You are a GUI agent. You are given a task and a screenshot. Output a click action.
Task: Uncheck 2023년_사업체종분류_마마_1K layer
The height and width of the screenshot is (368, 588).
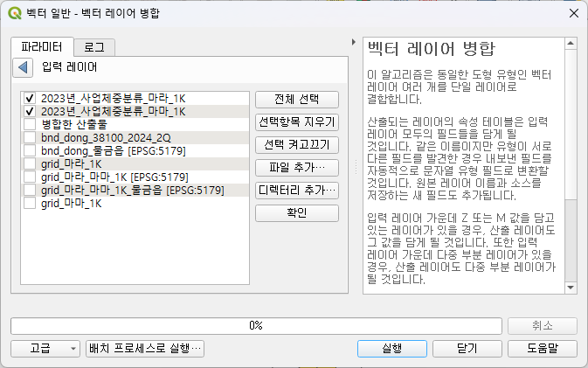[30, 111]
